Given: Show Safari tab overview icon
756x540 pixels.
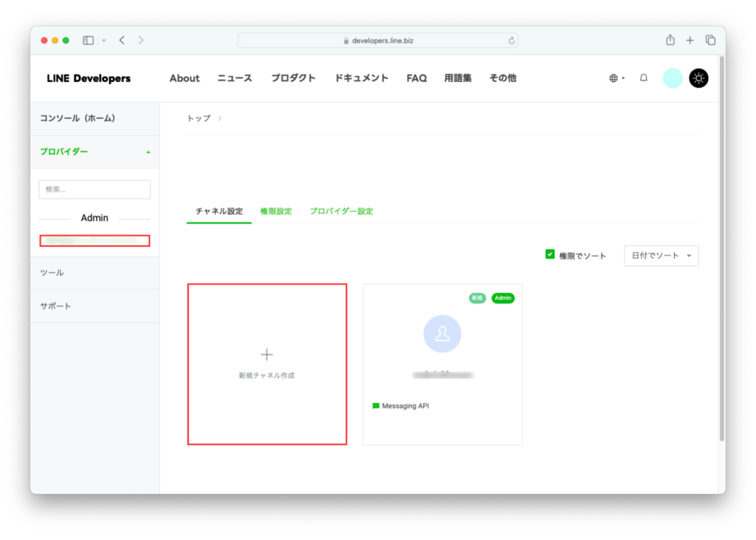Looking at the screenshot, I should tap(710, 40).
